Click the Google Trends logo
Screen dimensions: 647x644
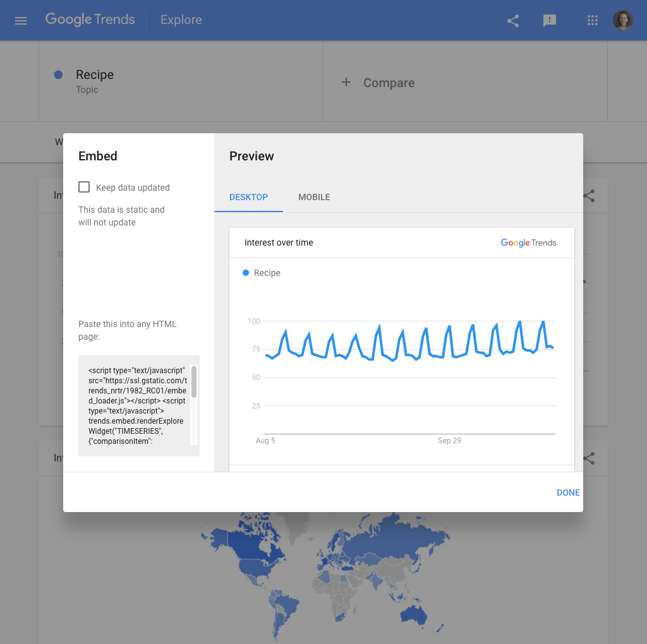point(90,20)
